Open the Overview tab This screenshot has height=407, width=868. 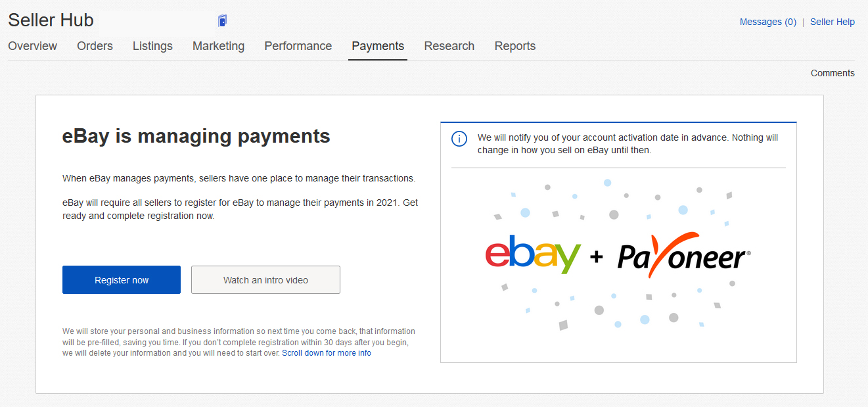(32, 46)
